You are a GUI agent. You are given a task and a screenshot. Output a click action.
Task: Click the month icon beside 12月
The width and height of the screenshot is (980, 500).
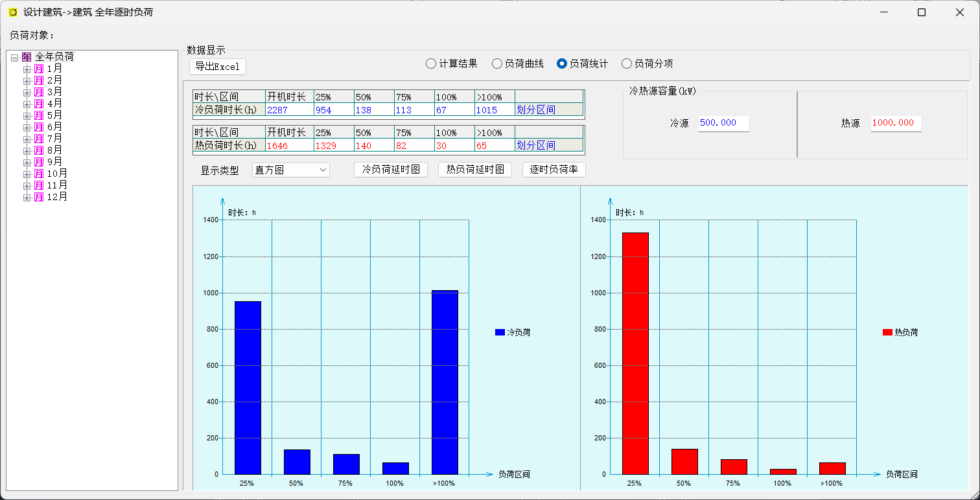click(39, 197)
